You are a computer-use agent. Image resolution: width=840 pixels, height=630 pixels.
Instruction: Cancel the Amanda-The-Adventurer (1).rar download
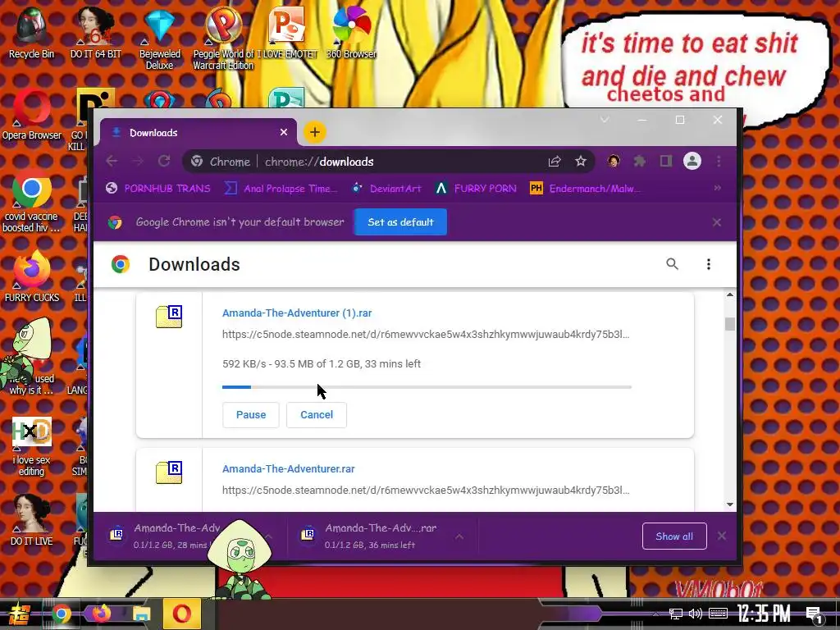coord(317,414)
